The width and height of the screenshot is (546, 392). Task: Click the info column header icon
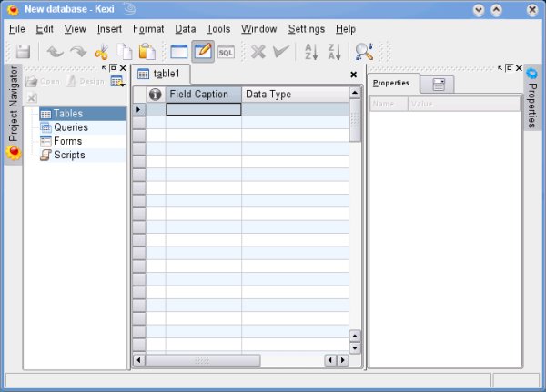pos(156,95)
